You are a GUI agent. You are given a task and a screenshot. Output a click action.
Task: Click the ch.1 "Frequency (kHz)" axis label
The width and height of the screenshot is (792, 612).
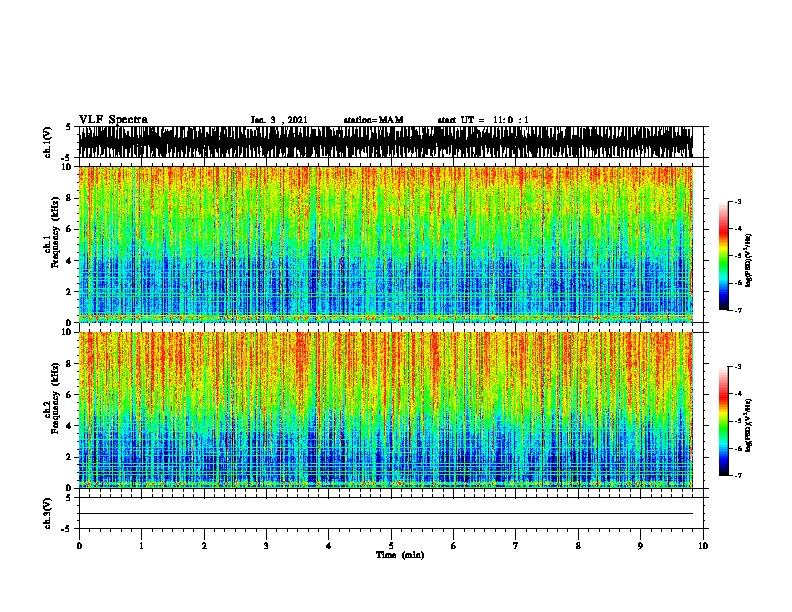[x=55, y=232]
